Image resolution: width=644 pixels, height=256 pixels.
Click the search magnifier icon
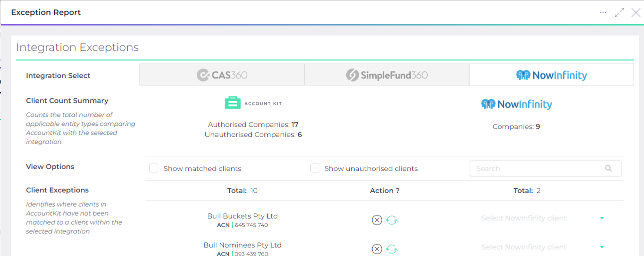click(x=608, y=168)
